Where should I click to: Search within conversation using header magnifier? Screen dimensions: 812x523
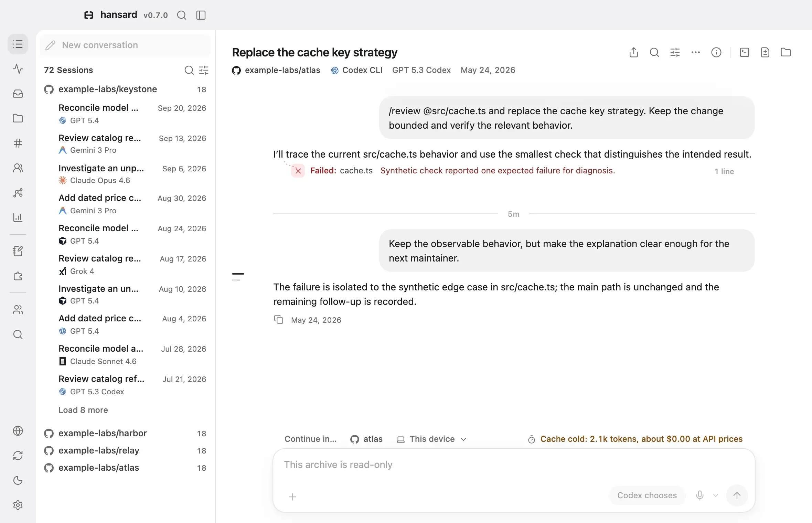pos(654,52)
